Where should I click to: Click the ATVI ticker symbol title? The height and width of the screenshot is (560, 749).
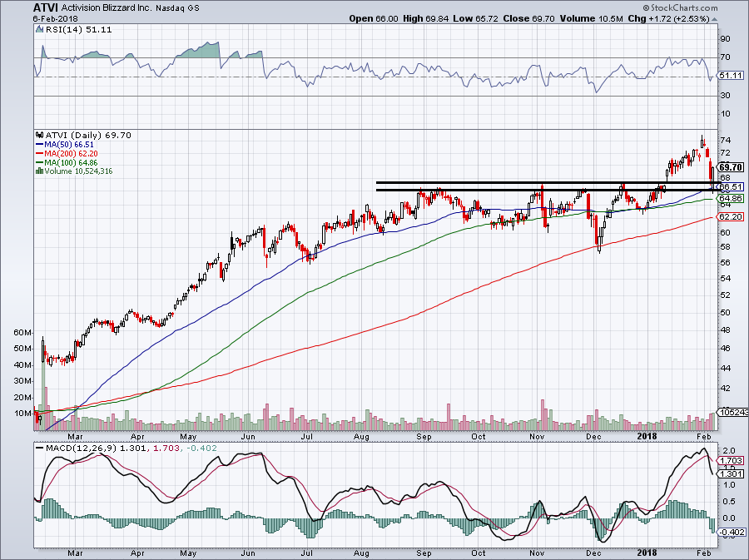pyautogui.click(x=45, y=7)
